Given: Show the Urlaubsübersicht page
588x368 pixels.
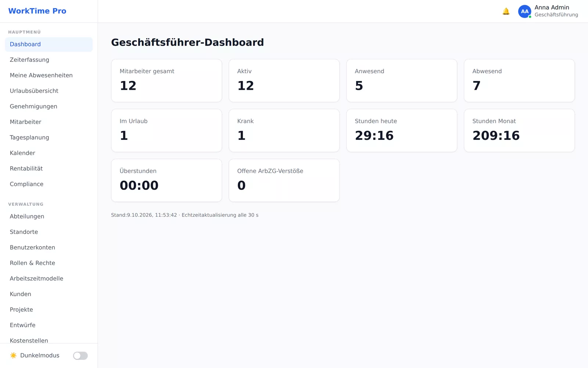Looking at the screenshot, I should pos(49,91).
